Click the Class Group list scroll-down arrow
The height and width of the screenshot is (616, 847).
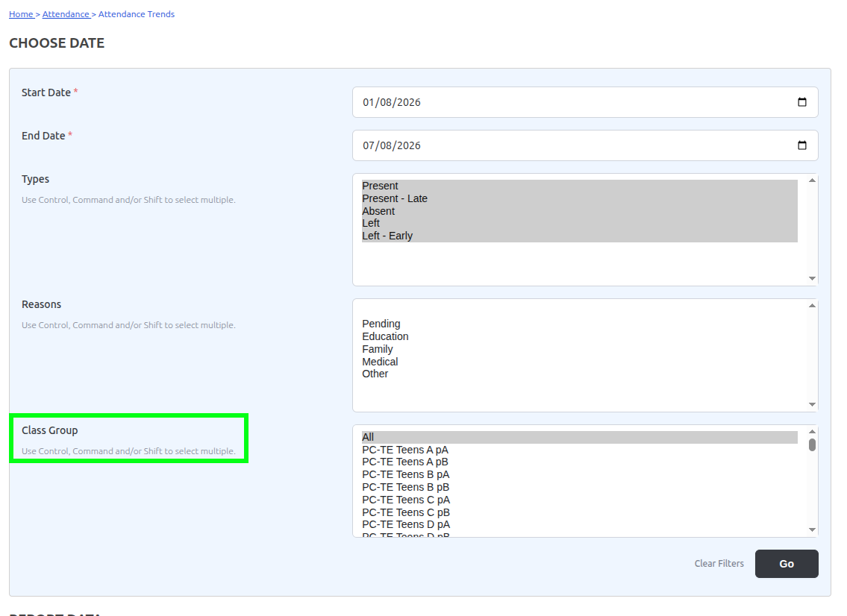click(812, 529)
